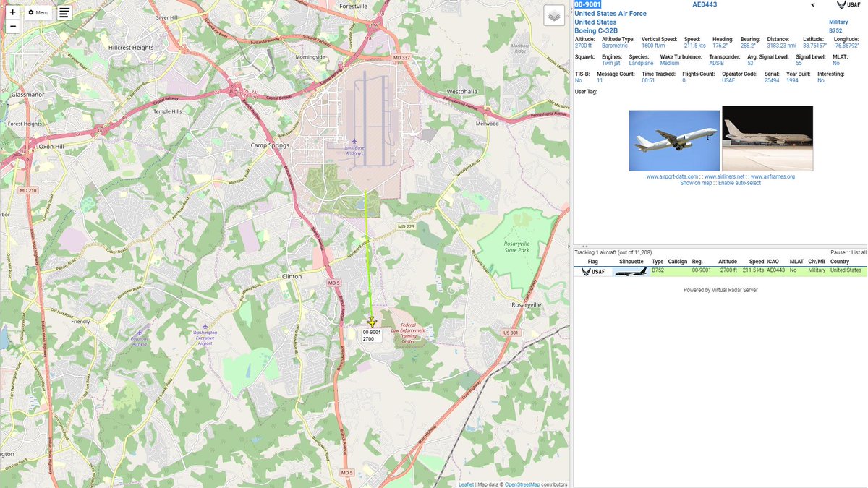Click highlighted 00-9001 registration in detail header
868x488 pixels.
click(x=587, y=5)
